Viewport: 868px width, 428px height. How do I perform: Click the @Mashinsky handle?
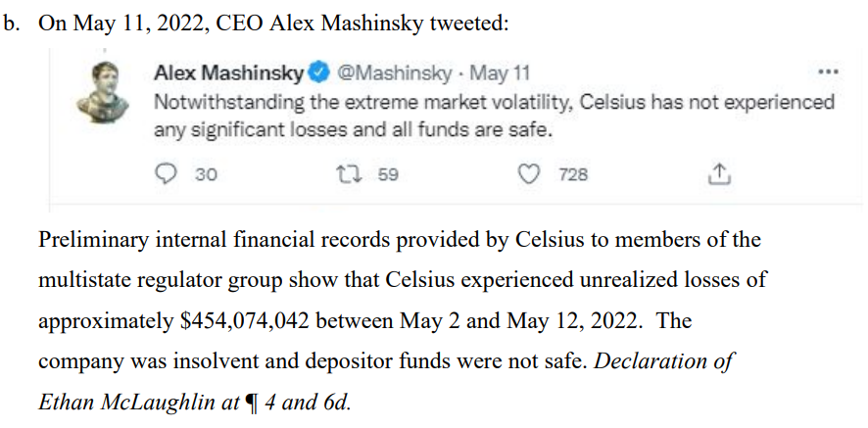tap(395, 72)
